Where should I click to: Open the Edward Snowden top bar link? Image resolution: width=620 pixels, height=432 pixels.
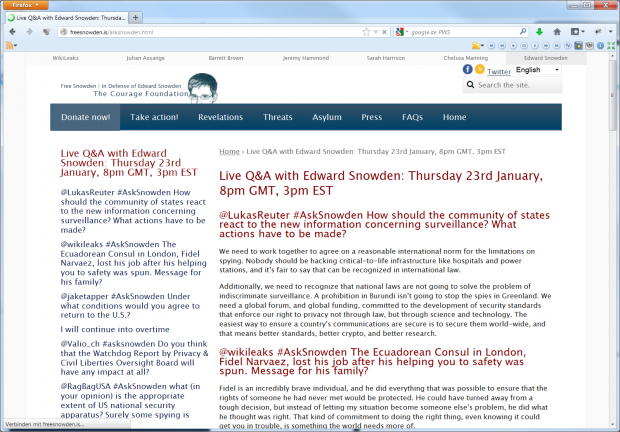[546, 58]
